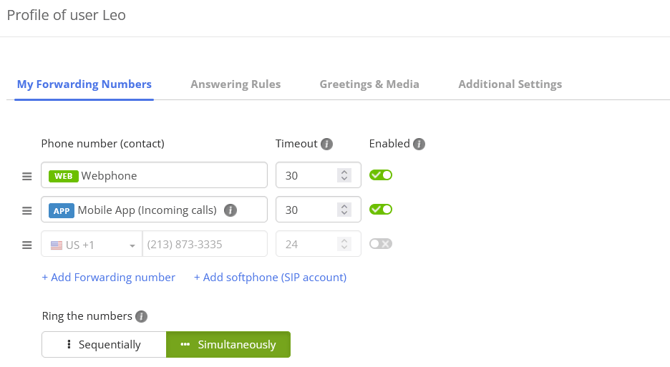The height and width of the screenshot is (367, 670).
Task: Adjust the Mobile App timeout stepper
Action: tap(344, 209)
